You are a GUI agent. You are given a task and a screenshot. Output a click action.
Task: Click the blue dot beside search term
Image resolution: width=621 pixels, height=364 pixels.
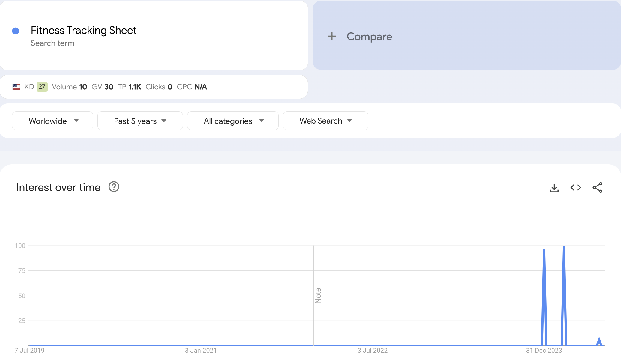[16, 31]
